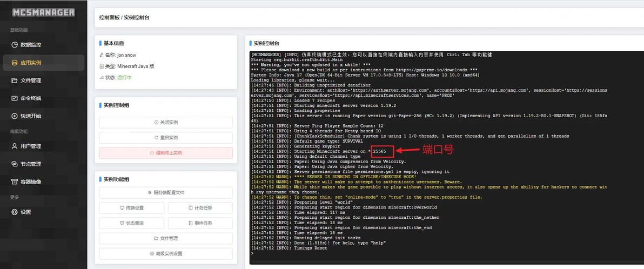The height and width of the screenshot is (269, 644).
Task: Select 应用实例 sidebar item
Action: click(x=43, y=63)
